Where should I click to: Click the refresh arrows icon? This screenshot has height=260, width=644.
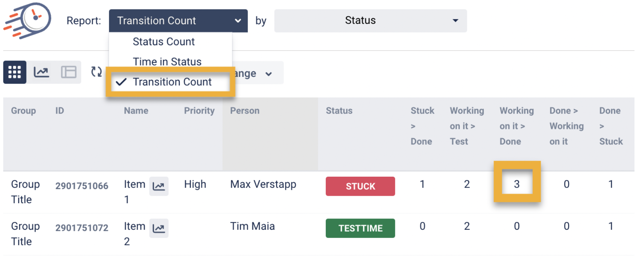click(x=96, y=72)
